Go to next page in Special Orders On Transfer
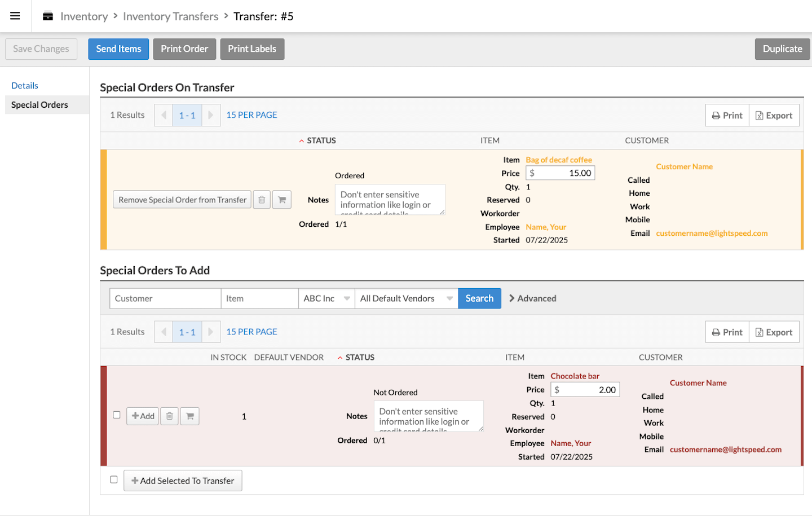812x524 pixels. (211, 115)
